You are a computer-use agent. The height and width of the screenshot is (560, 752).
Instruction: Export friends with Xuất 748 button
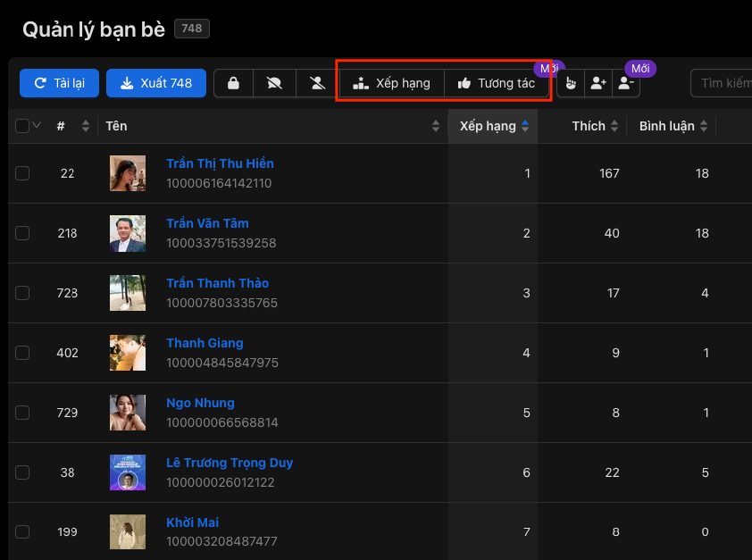(156, 83)
